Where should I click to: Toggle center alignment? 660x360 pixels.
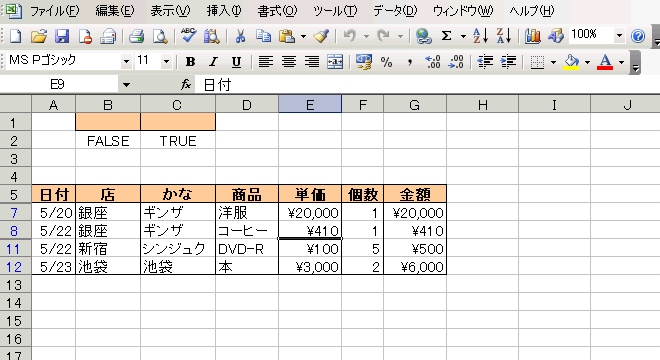click(x=289, y=62)
